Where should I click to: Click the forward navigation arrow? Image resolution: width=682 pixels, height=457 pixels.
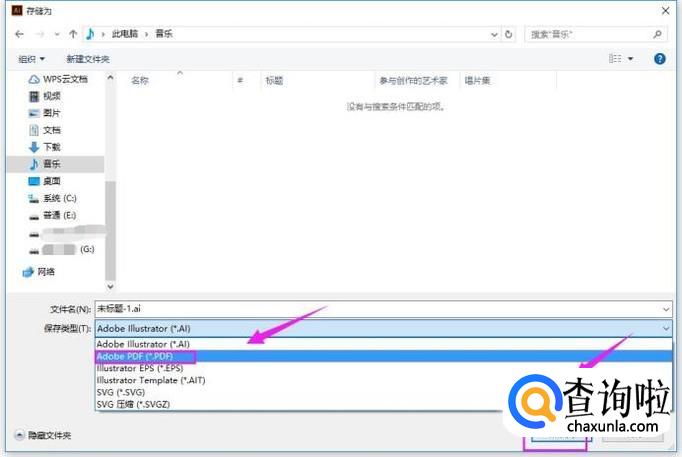coord(40,34)
